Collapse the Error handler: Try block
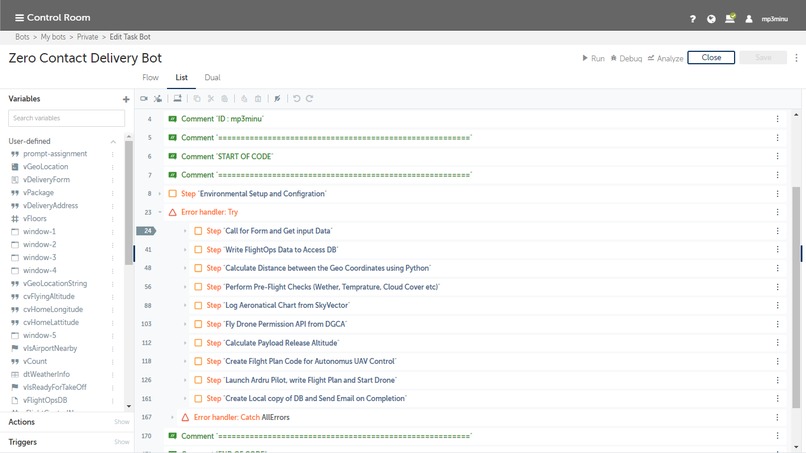 coord(159,212)
